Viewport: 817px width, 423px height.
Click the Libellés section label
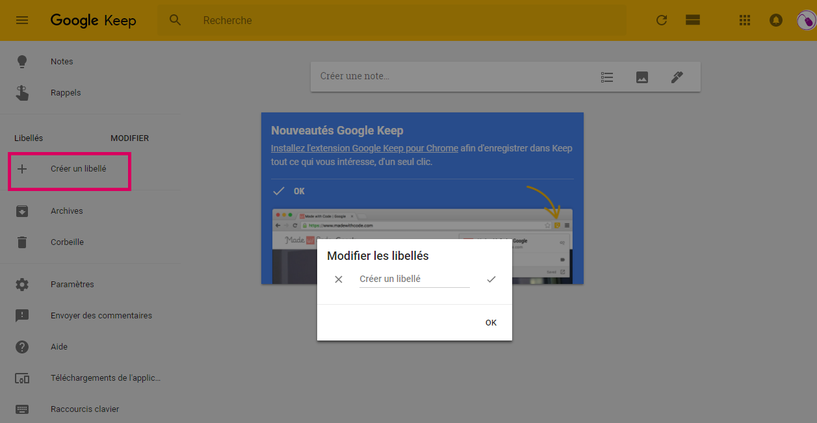coord(29,139)
